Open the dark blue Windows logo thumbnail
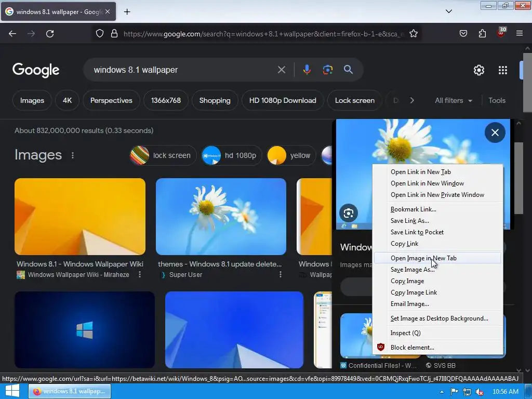 85,330
